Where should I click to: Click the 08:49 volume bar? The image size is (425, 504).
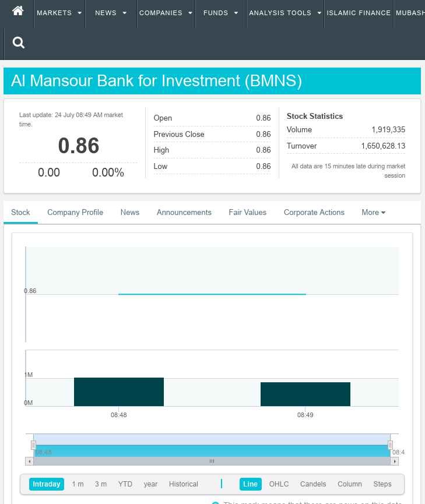pyautogui.click(x=305, y=394)
